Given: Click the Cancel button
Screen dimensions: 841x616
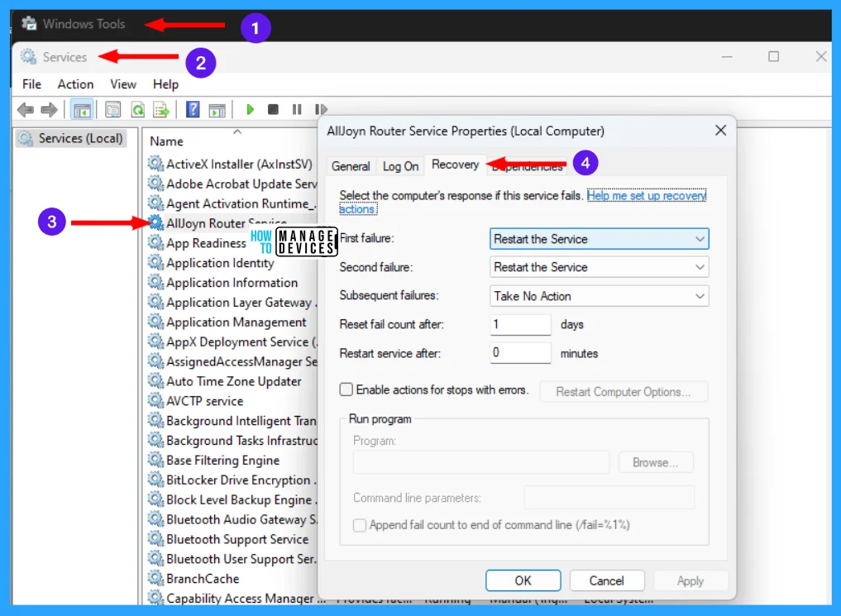Looking at the screenshot, I should pos(607,580).
